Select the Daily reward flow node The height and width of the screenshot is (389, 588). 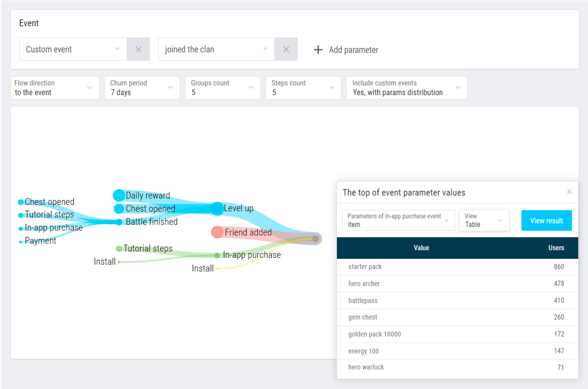point(119,195)
